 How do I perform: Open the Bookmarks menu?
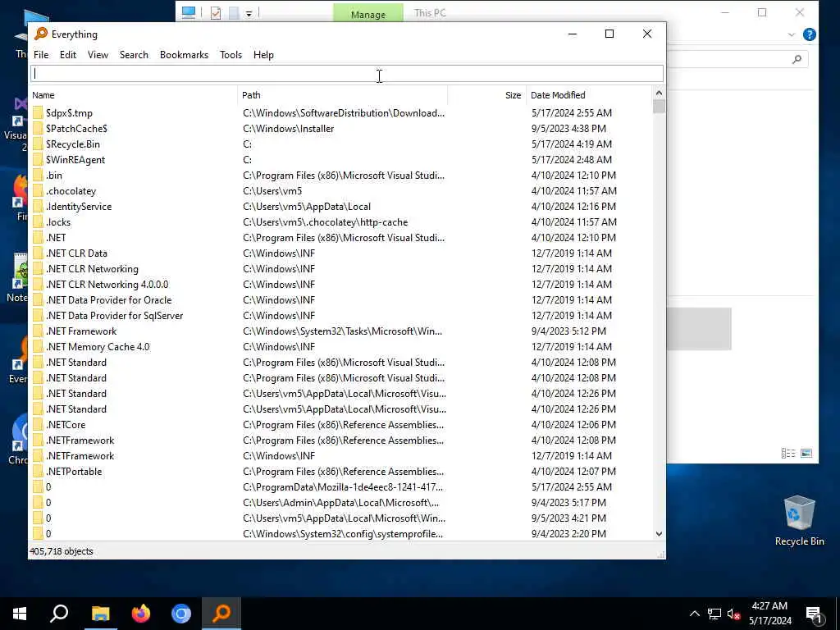click(x=184, y=55)
